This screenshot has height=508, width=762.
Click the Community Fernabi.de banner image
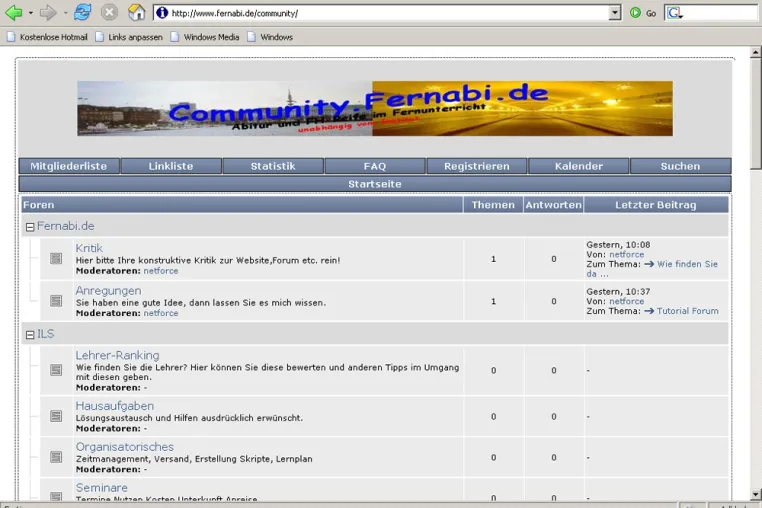[375, 108]
